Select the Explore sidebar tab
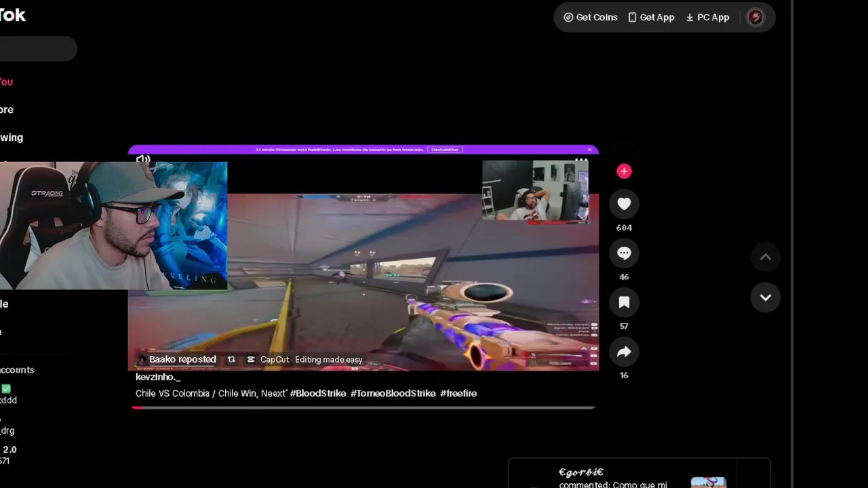 coord(7,109)
